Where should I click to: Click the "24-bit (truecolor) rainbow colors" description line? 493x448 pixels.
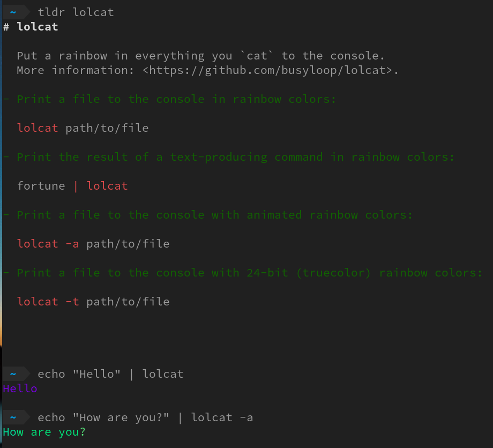249,273
